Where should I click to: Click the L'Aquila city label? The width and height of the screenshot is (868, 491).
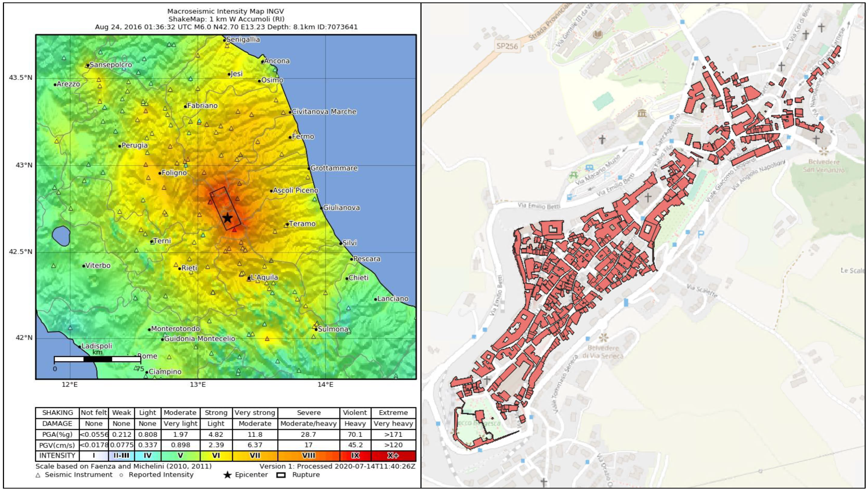tap(264, 277)
